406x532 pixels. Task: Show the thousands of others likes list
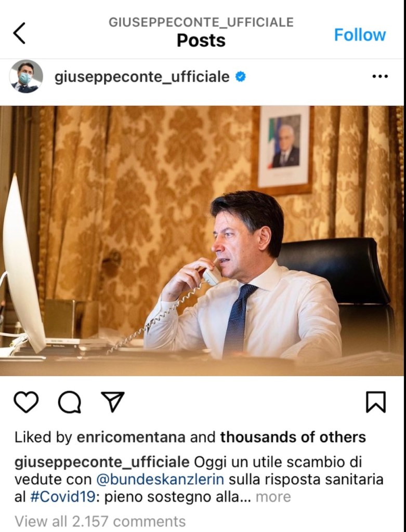click(293, 437)
